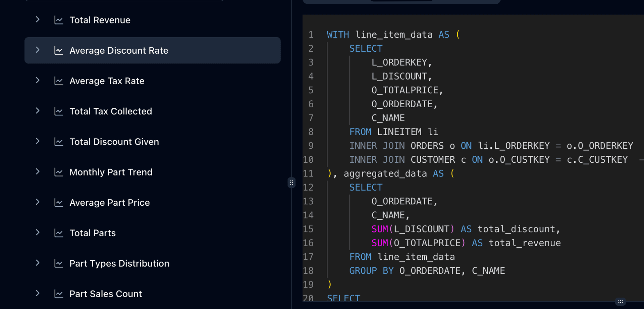This screenshot has width=644, height=309.
Task: Expand the Average Part Price chevron
Action: click(38, 202)
